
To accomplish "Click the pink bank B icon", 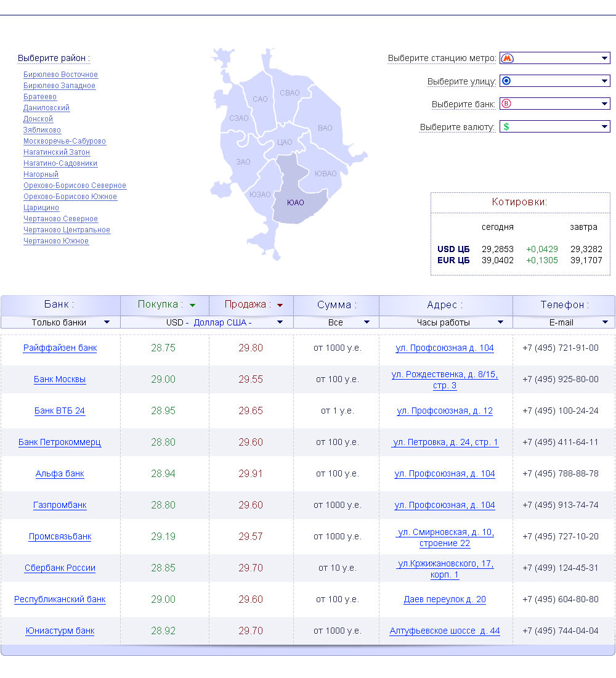I will click(506, 104).
